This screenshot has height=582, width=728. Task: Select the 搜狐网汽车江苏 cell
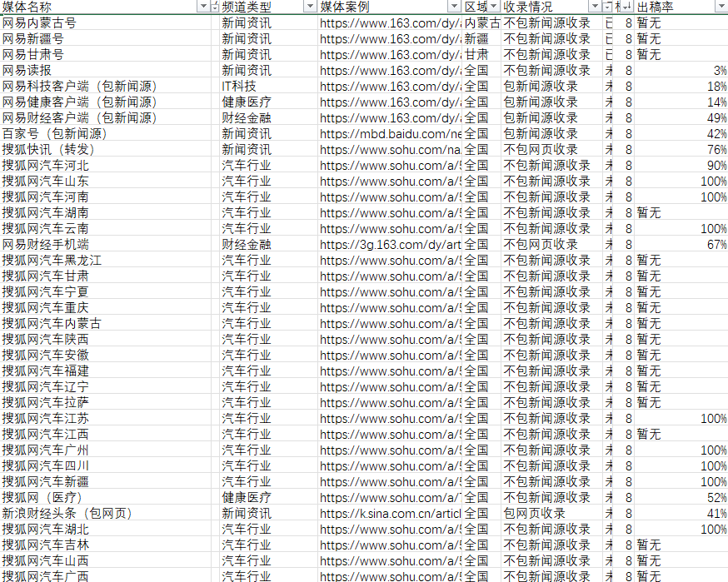click(x=106, y=418)
